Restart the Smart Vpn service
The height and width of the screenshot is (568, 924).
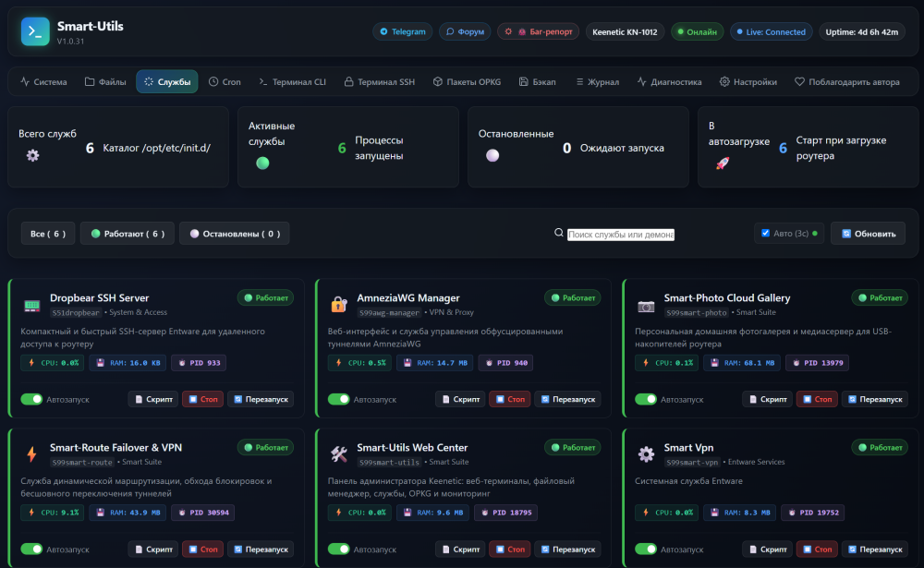pyautogui.click(x=874, y=549)
